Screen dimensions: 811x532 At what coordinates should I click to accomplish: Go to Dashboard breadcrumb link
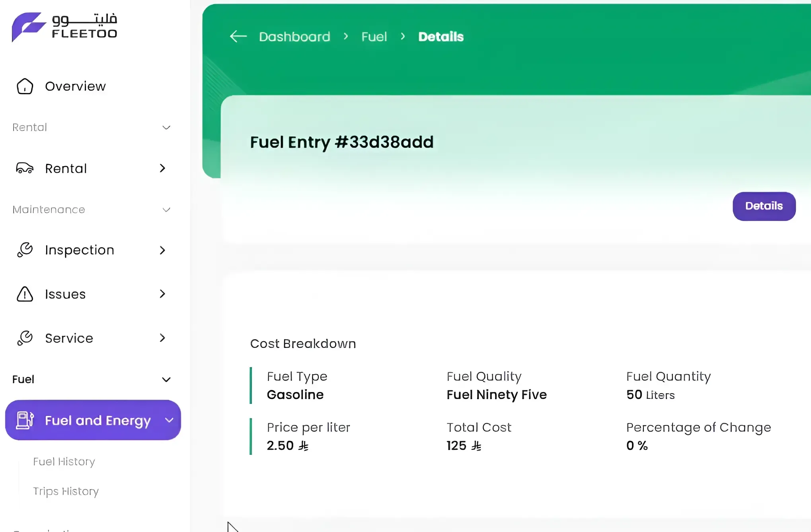[x=294, y=37]
